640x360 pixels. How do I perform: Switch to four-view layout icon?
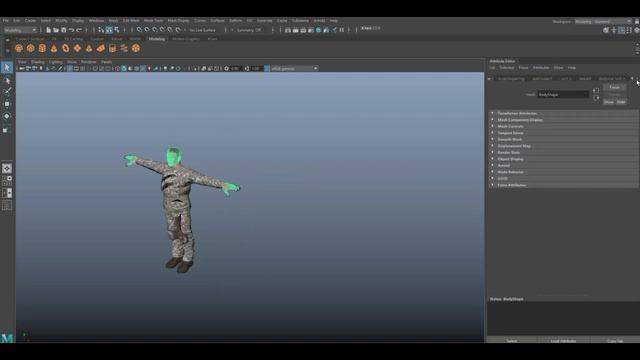[x=7, y=180]
